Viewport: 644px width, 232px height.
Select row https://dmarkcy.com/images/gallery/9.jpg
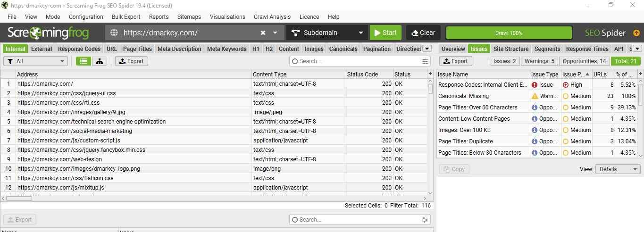[214, 112]
